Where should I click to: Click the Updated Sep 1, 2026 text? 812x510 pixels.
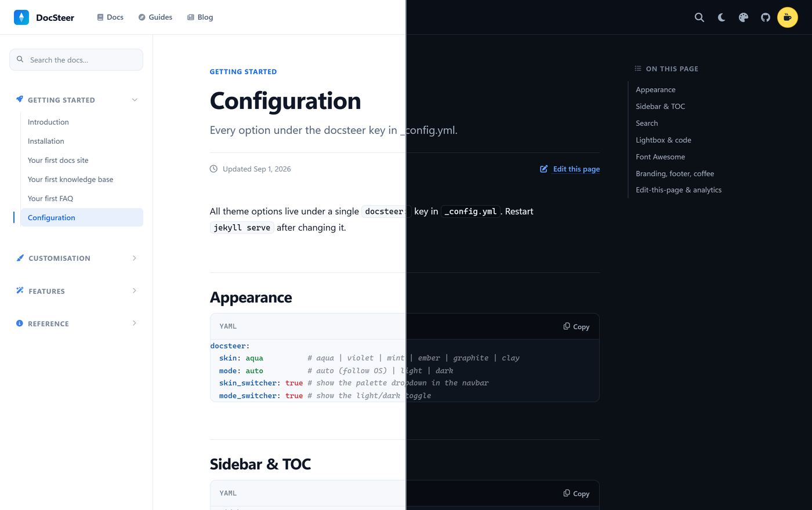coord(257,169)
